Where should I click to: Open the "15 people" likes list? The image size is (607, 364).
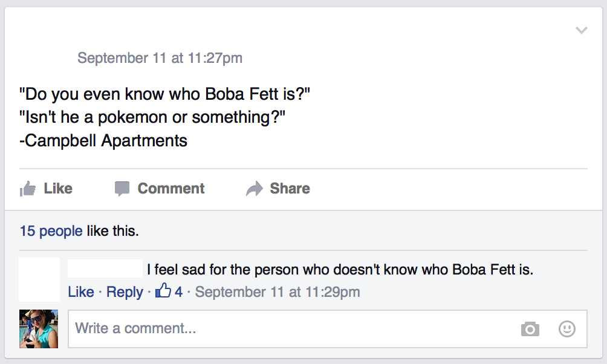click(x=51, y=230)
